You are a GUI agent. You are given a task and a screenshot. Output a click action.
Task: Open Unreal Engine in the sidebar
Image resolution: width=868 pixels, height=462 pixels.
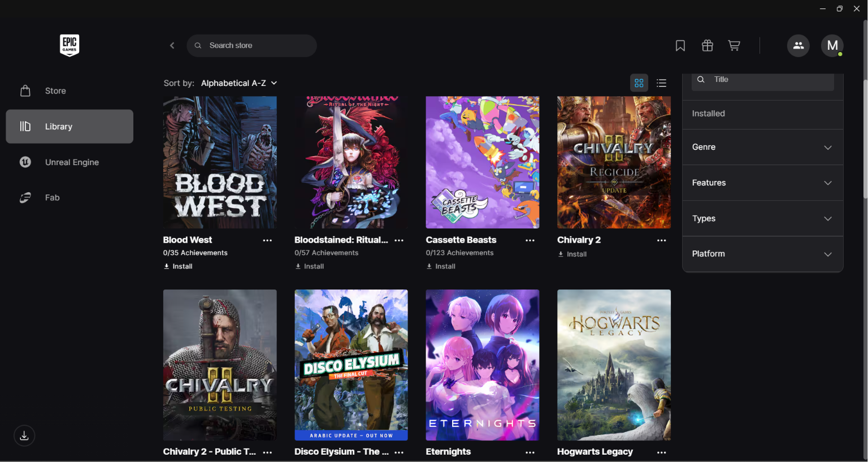pyautogui.click(x=70, y=162)
